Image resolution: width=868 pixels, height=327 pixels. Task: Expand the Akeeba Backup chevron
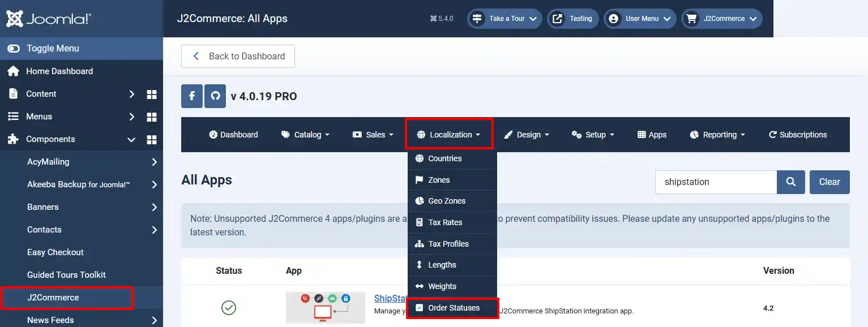tap(154, 184)
